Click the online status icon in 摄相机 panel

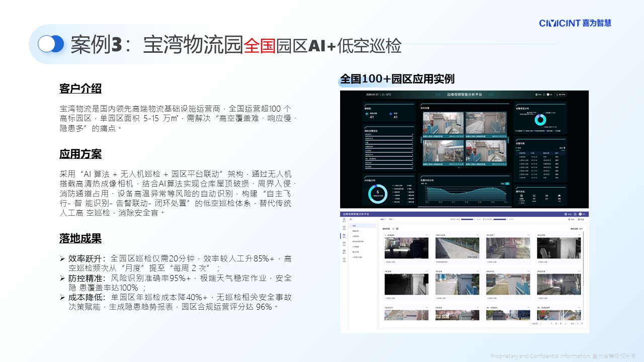point(390,114)
